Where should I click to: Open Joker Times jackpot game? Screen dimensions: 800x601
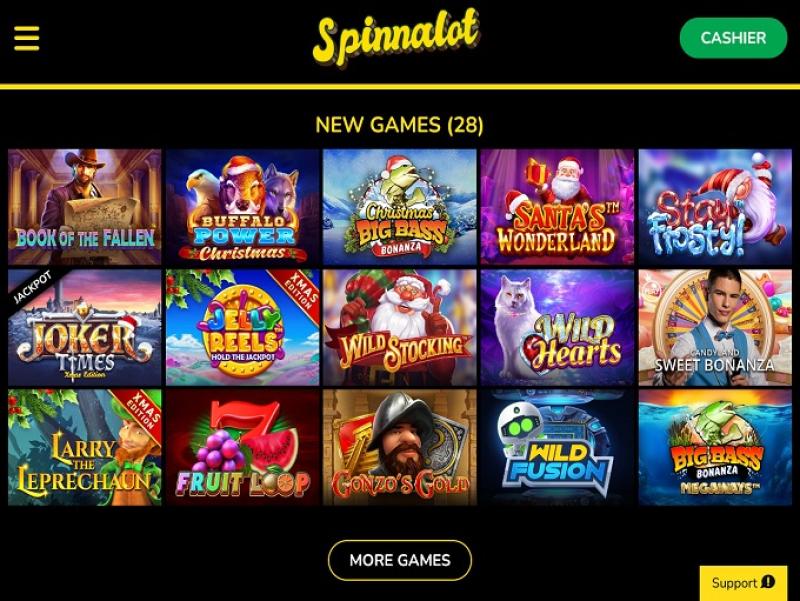(x=85, y=327)
